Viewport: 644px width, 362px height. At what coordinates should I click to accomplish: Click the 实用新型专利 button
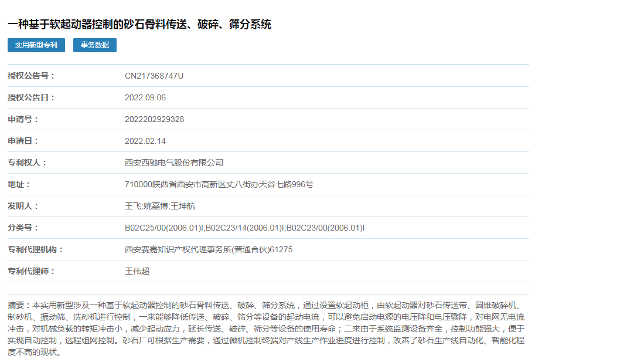coord(36,45)
